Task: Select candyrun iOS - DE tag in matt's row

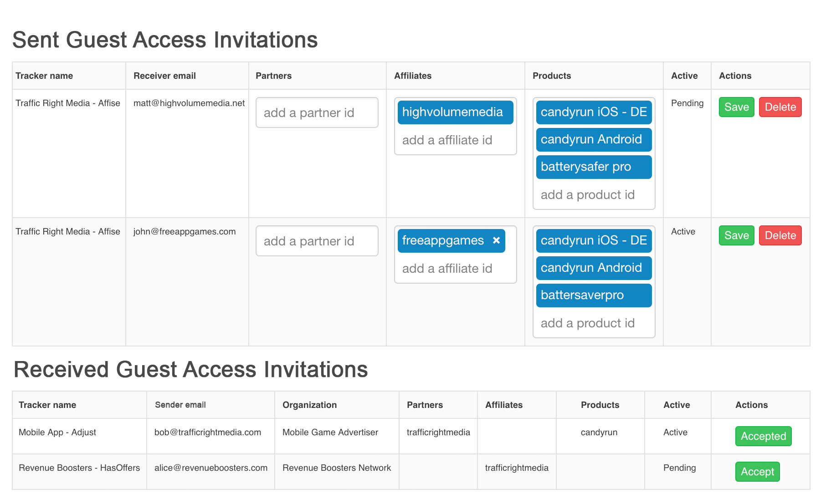Action: (x=594, y=112)
